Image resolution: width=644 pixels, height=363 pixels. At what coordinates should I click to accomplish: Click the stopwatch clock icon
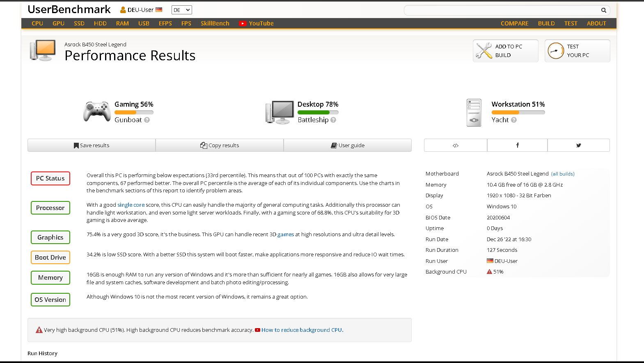tap(556, 51)
